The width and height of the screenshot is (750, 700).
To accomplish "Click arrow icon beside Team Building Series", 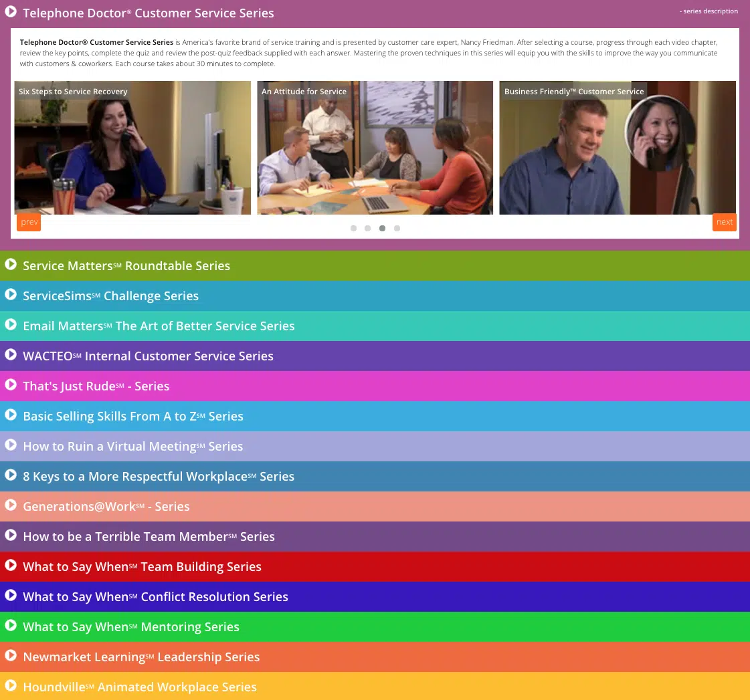I will [11, 566].
